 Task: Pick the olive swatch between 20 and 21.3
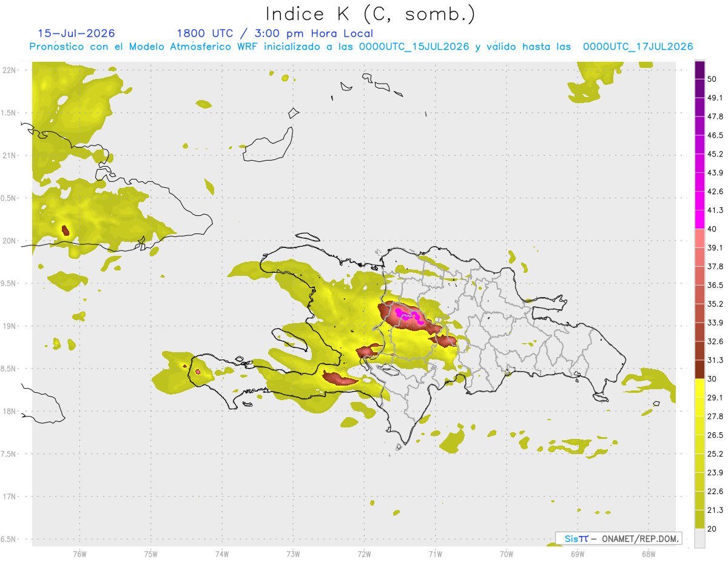click(x=699, y=519)
